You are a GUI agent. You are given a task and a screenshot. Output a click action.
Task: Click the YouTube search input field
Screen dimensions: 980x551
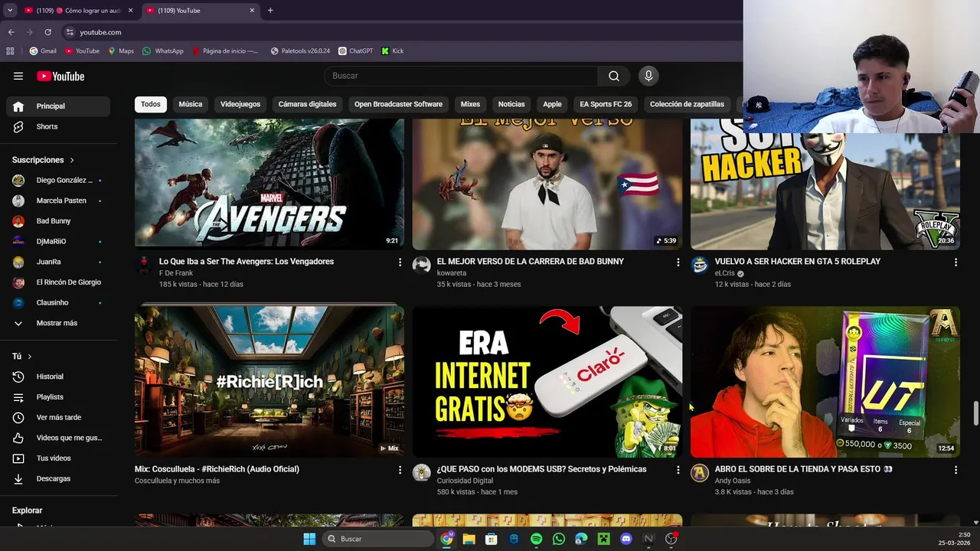pos(461,76)
